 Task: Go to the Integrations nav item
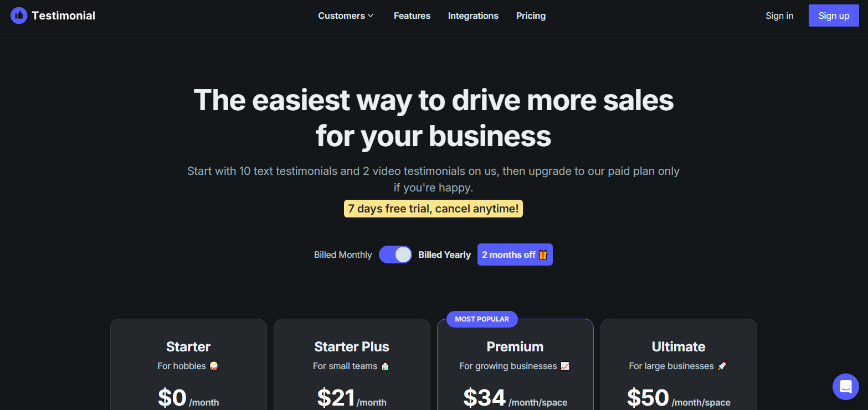(473, 15)
